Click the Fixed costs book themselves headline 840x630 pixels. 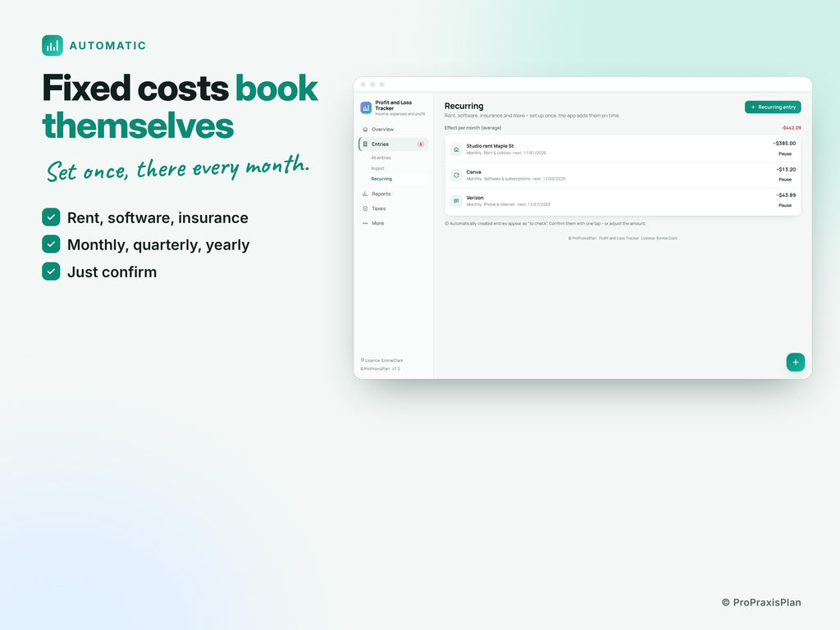(x=180, y=107)
